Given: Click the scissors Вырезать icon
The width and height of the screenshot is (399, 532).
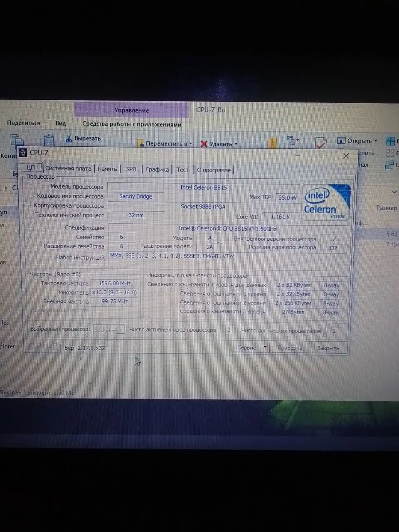Looking at the screenshot, I should [x=69, y=138].
